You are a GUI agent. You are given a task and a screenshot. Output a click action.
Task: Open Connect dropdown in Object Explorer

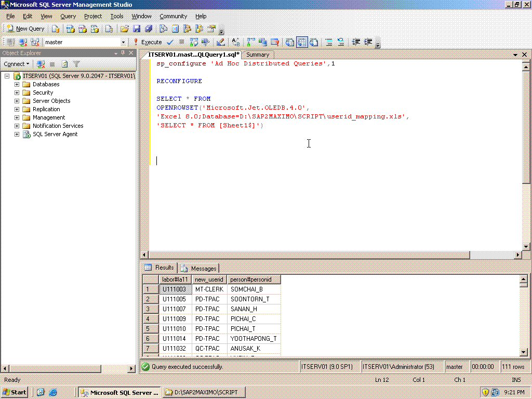pos(16,64)
